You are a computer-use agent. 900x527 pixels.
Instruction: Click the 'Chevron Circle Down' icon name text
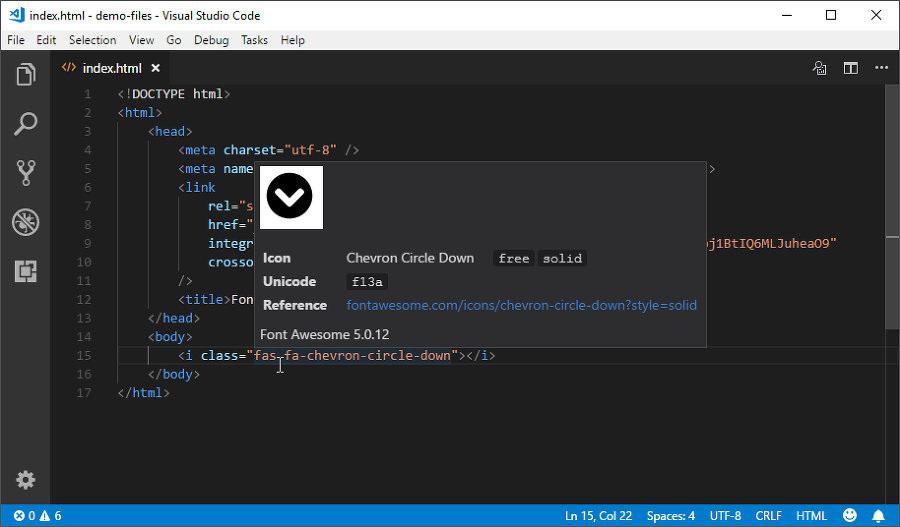[x=410, y=258]
